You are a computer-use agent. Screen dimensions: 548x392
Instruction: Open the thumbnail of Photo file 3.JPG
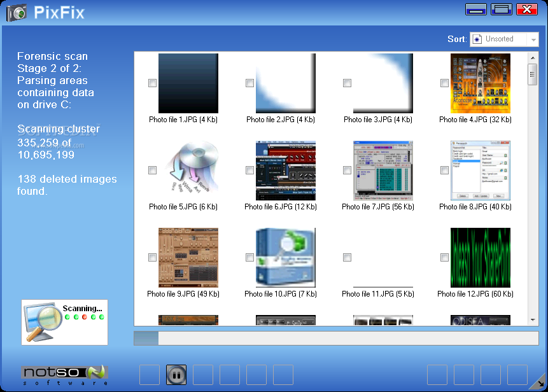(383, 83)
